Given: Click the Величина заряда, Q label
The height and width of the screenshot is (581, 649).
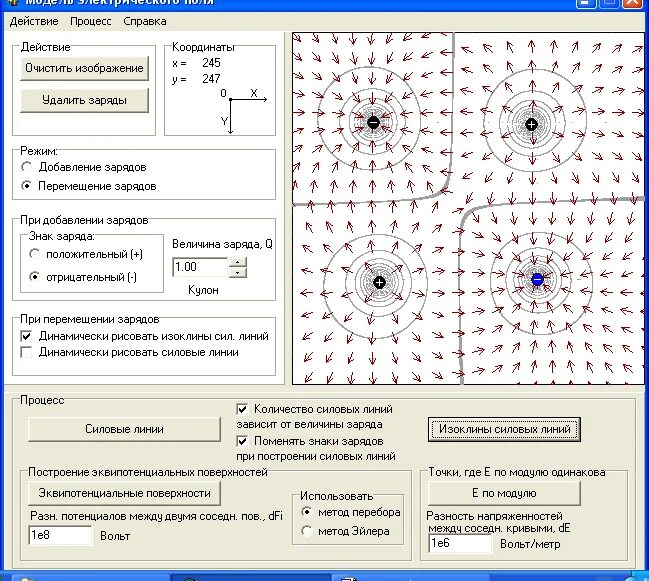Looking at the screenshot, I should [x=222, y=244].
